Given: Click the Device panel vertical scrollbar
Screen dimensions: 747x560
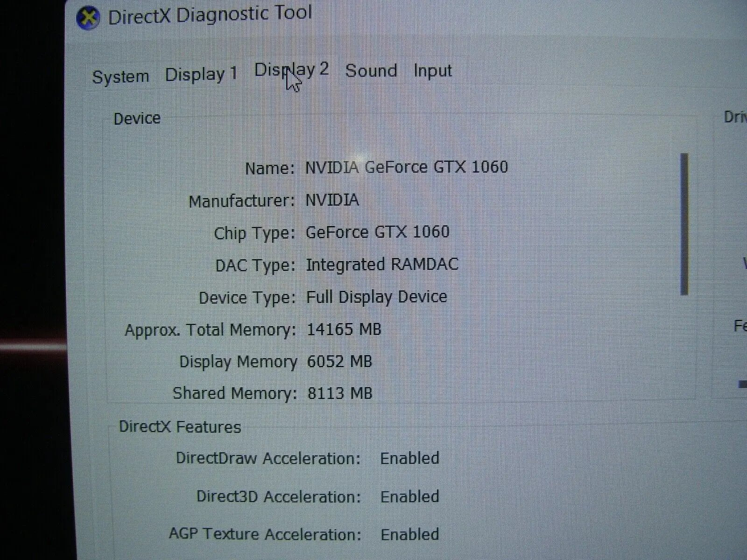Looking at the screenshot, I should pos(684,224).
